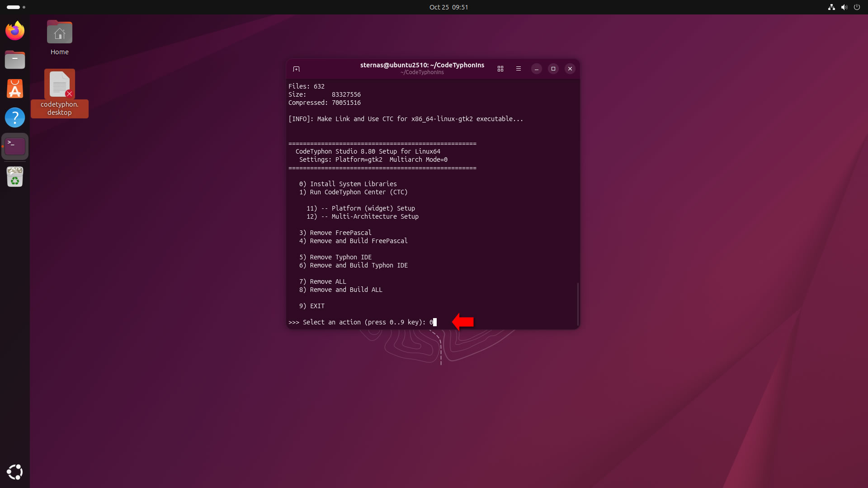Open Ubuntu App Center icon
The height and width of the screenshot is (488, 868).
[15, 89]
